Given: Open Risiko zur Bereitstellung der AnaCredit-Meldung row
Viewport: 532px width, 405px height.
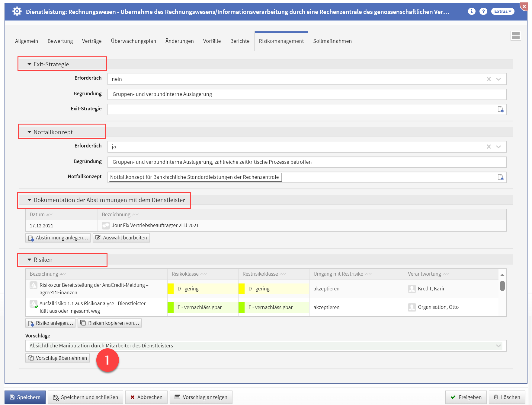Looking at the screenshot, I should [x=94, y=289].
